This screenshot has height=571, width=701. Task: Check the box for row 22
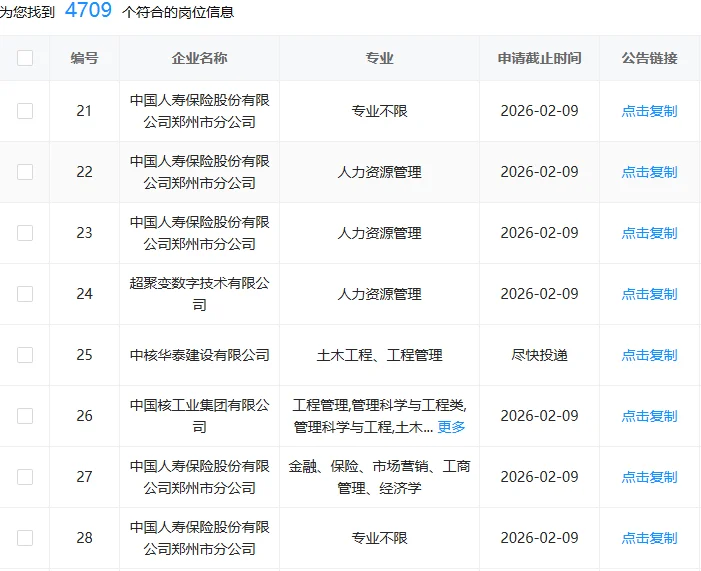(25, 172)
